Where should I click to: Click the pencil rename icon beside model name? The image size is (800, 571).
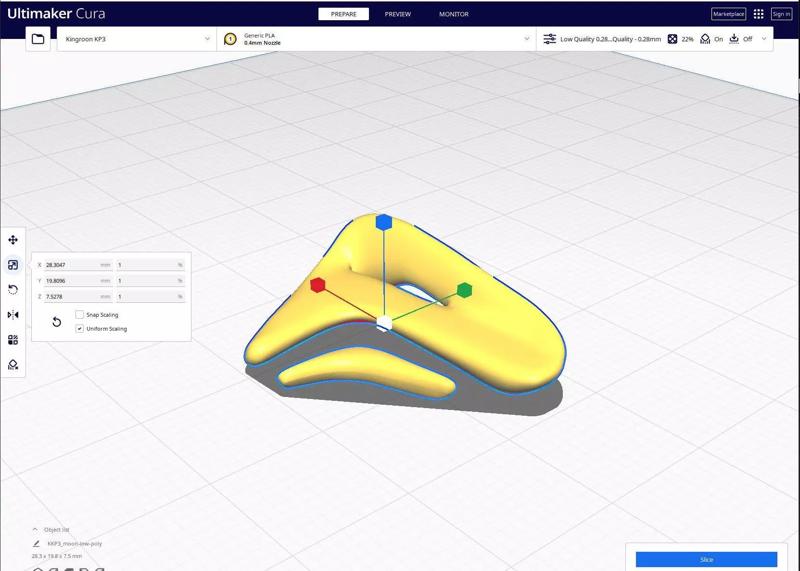[36, 544]
